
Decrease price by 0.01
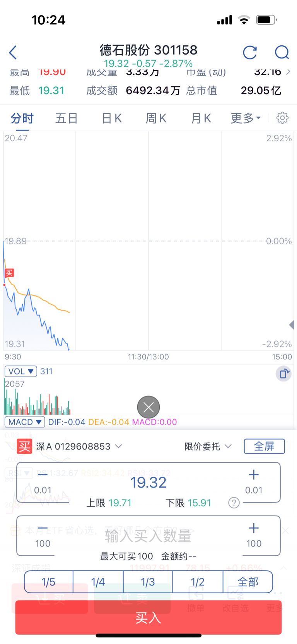coord(43,482)
